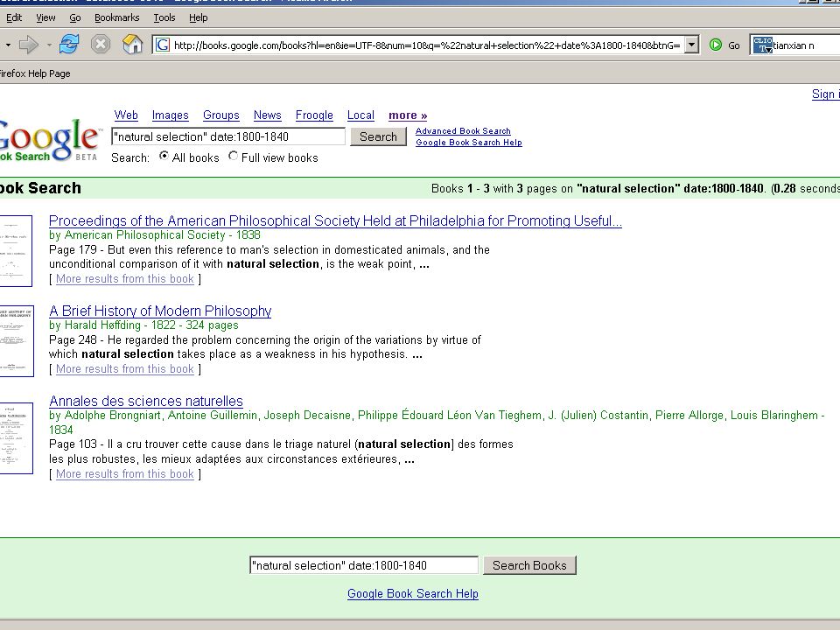Click the Brief History of Modern Philosophy cover thumbnail
Viewport: 840px width, 630px height.
coord(16,340)
